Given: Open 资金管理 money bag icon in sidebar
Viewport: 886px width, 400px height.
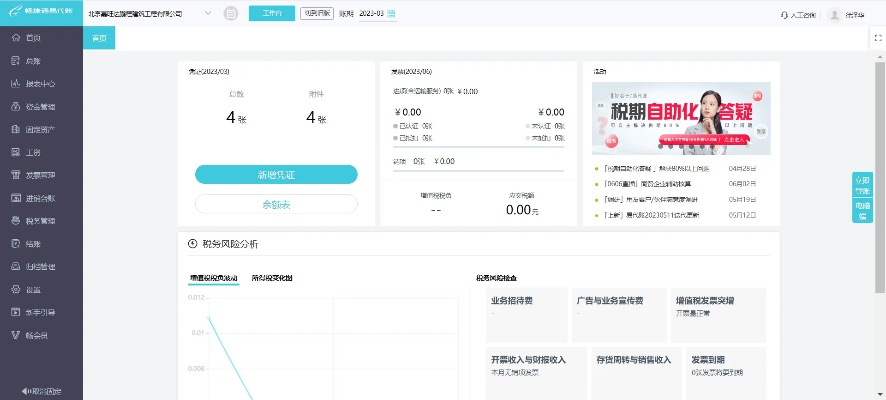Looking at the screenshot, I should coord(16,106).
